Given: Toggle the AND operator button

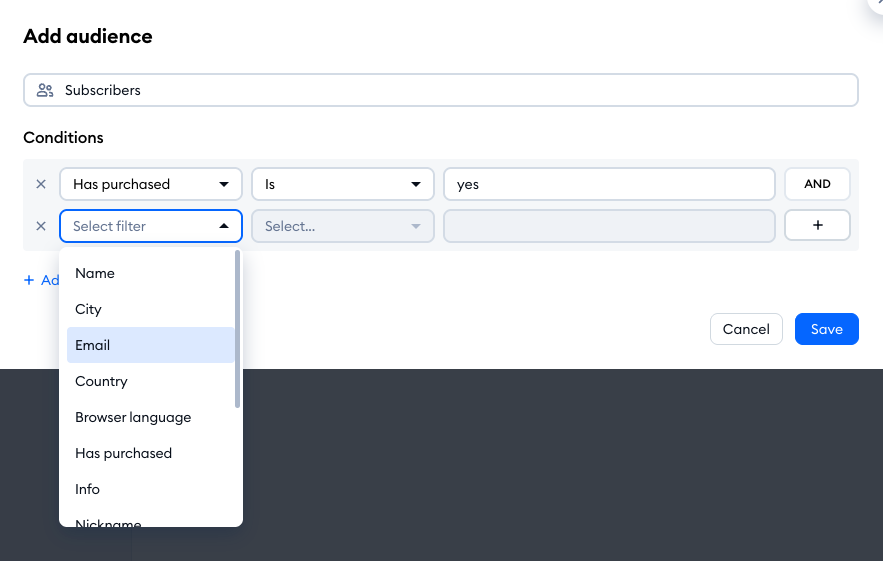Looking at the screenshot, I should pos(817,184).
